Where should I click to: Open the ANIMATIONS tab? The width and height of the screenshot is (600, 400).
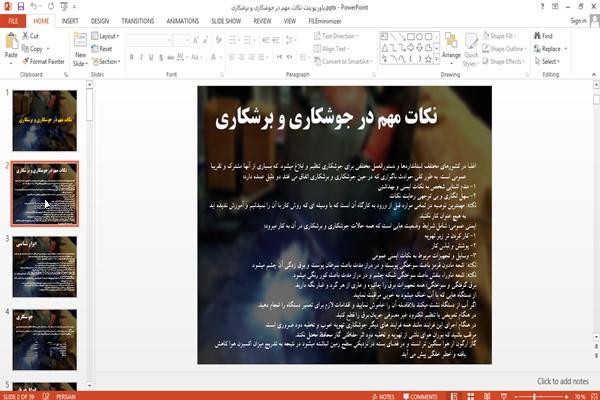(183, 21)
